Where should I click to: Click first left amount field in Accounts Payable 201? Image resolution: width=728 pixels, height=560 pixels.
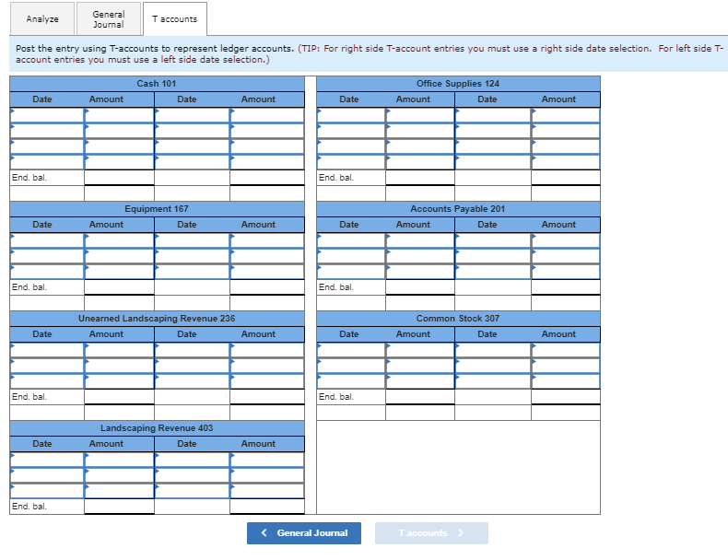[419, 240]
